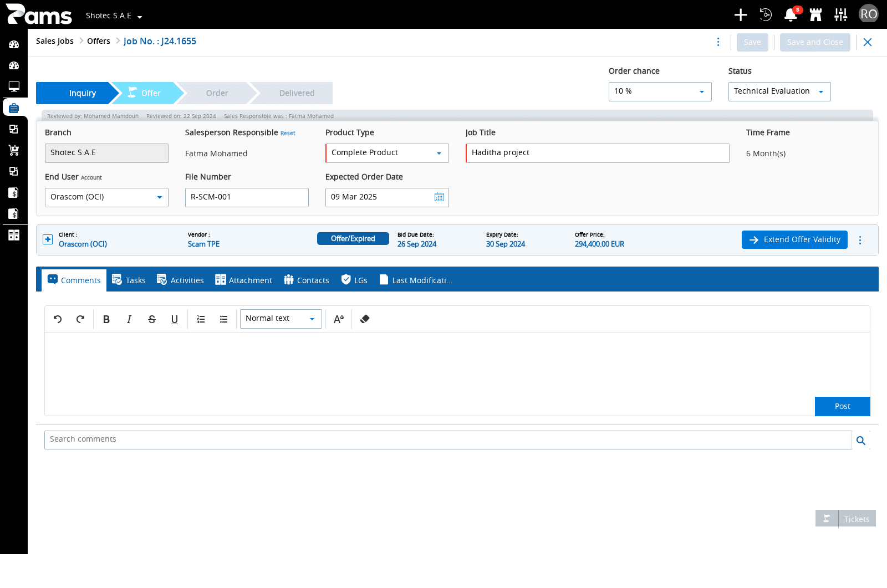Switch to the Comments tab

click(x=74, y=280)
